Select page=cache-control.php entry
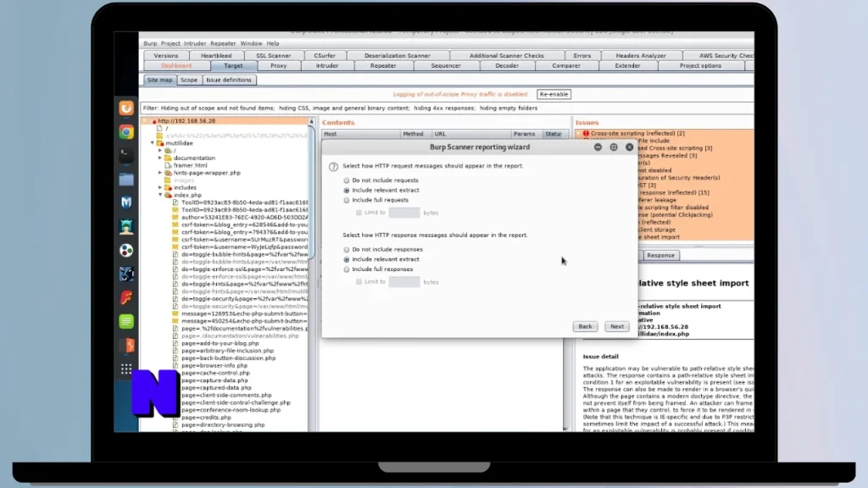 coord(215,374)
